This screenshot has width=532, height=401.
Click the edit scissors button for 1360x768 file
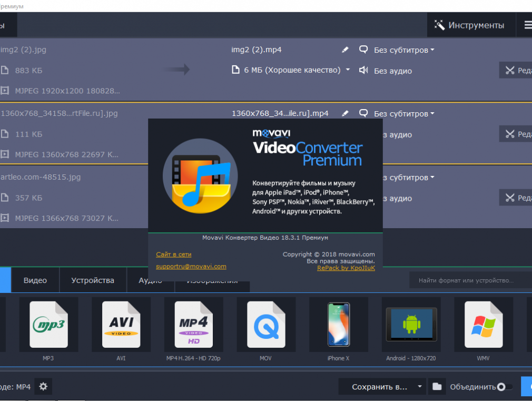coord(516,134)
